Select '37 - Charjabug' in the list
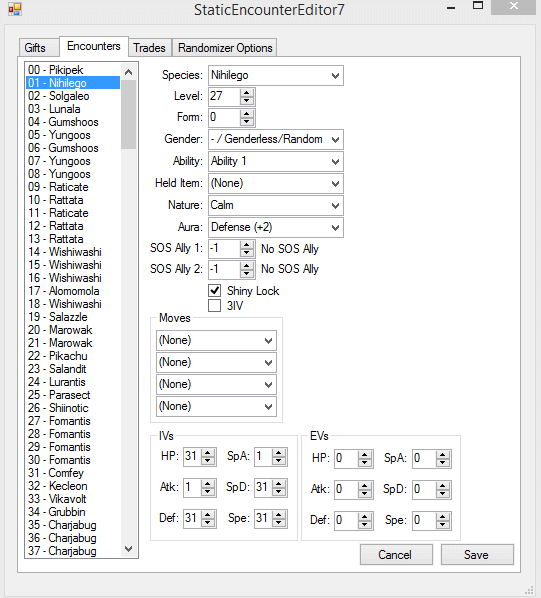This screenshot has height=598, width=541. pyautogui.click(x=62, y=551)
